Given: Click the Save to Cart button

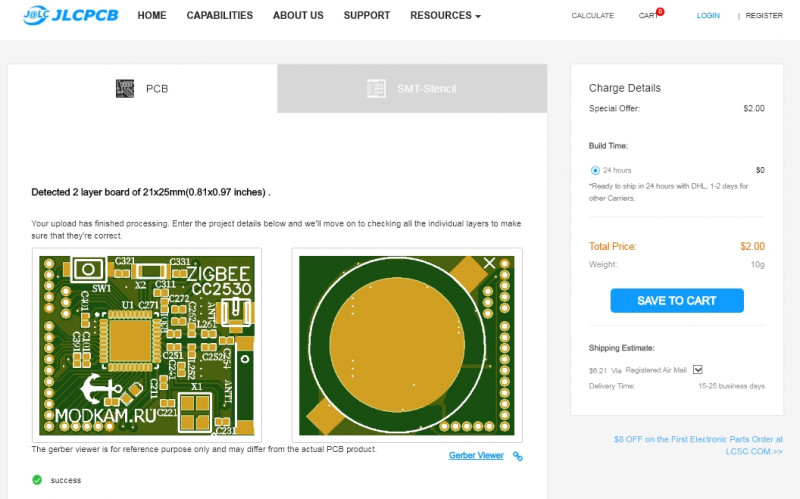Looking at the screenshot, I should pos(677,301).
